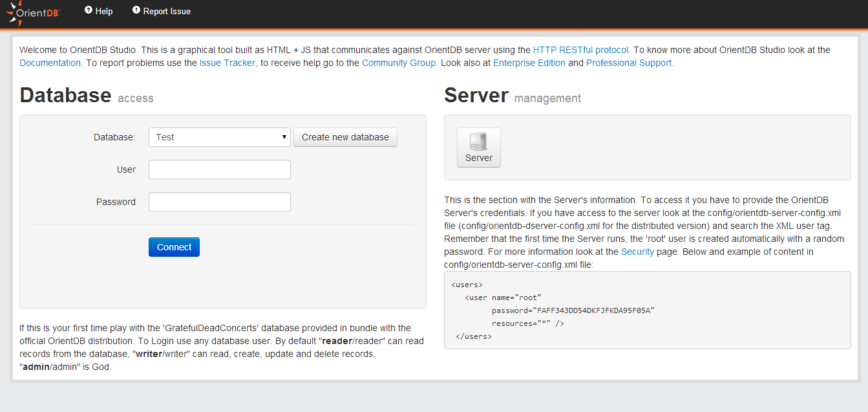Click the resources="*" code line

527,323
